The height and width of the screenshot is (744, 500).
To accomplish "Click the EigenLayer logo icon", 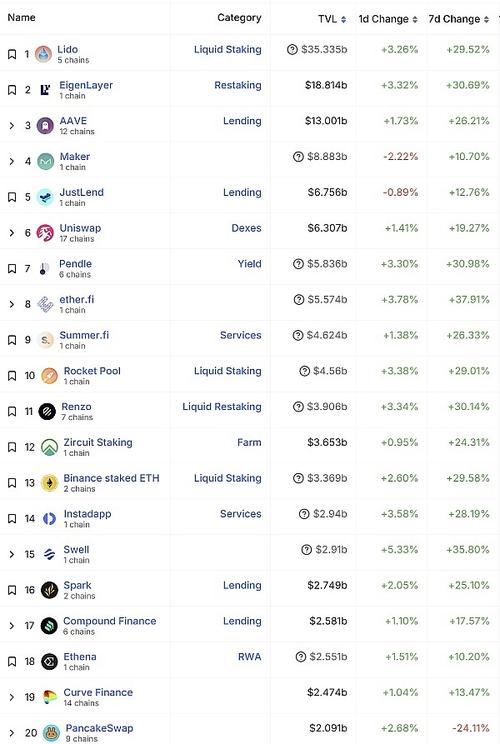I will (x=45, y=90).
